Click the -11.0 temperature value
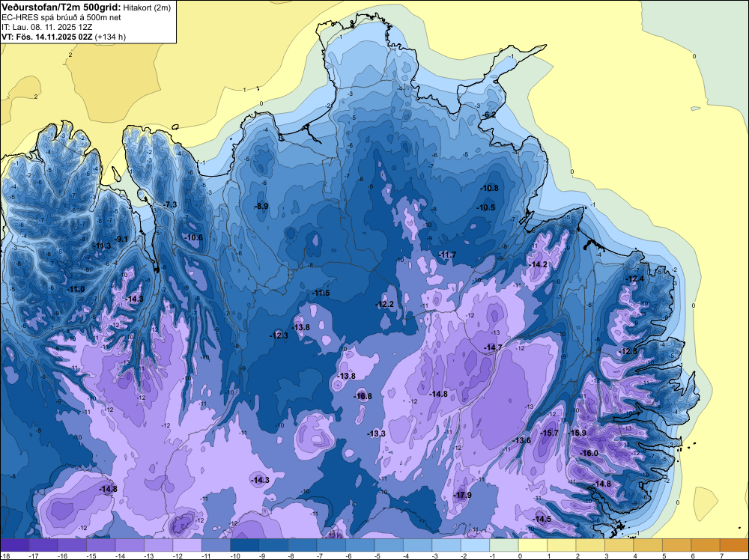The image size is (749, 560). (76, 289)
